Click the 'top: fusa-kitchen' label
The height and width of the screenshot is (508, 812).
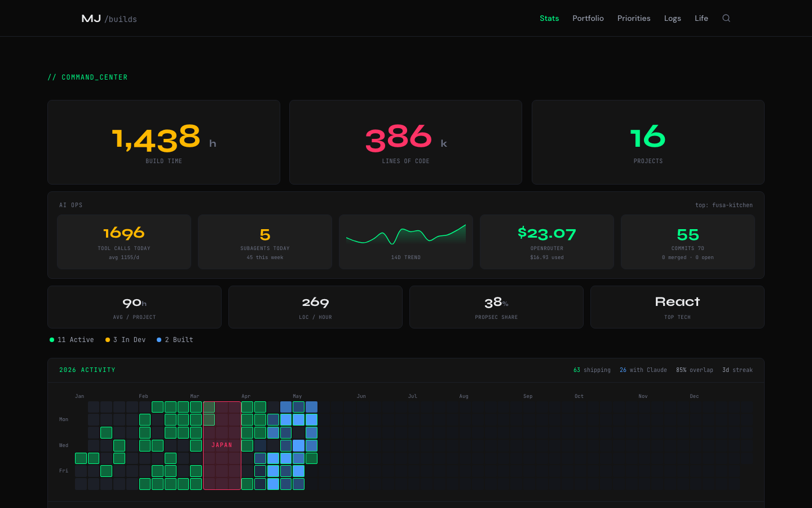tap(724, 205)
